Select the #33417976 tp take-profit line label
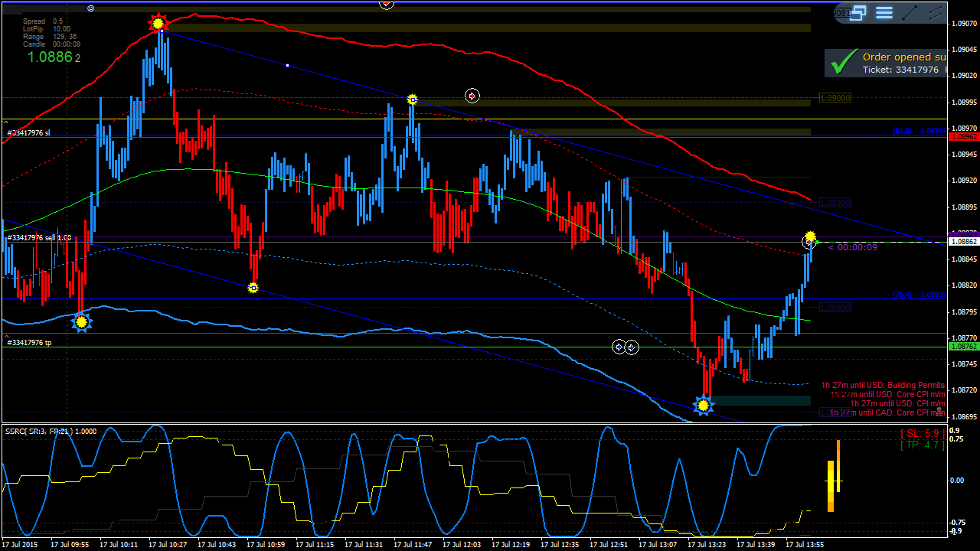 tap(29, 343)
